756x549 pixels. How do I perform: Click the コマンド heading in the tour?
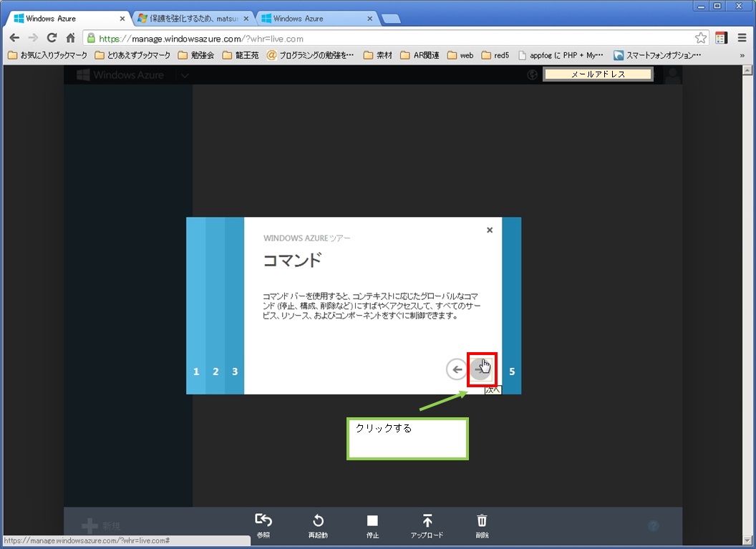pyautogui.click(x=292, y=261)
